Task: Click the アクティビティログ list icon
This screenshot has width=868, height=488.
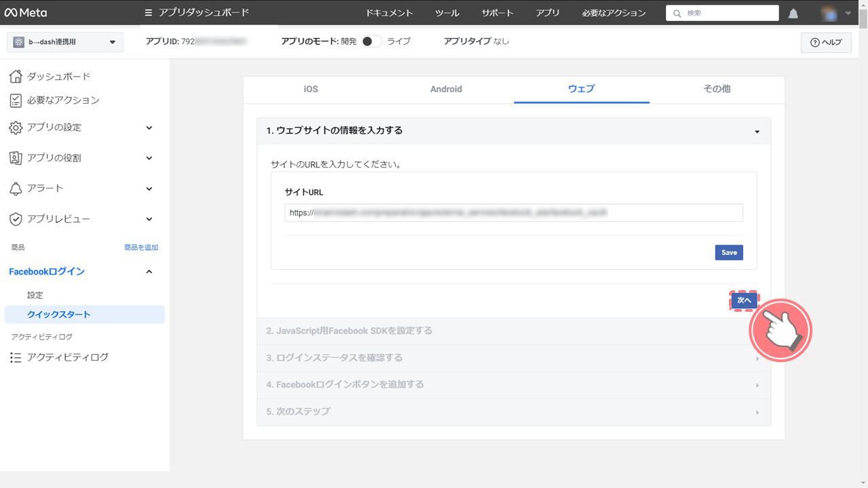Action: click(x=16, y=357)
